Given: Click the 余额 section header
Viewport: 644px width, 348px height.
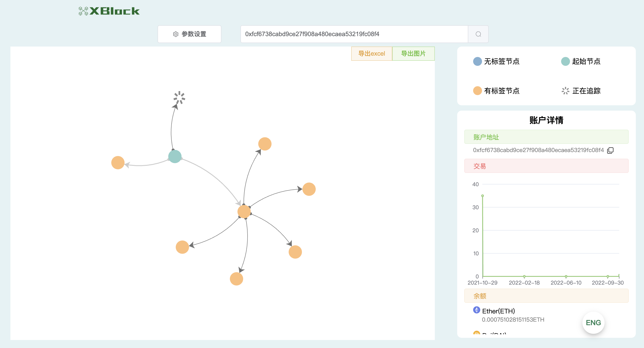Looking at the screenshot, I should pyautogui.click(x=546, y=296).
